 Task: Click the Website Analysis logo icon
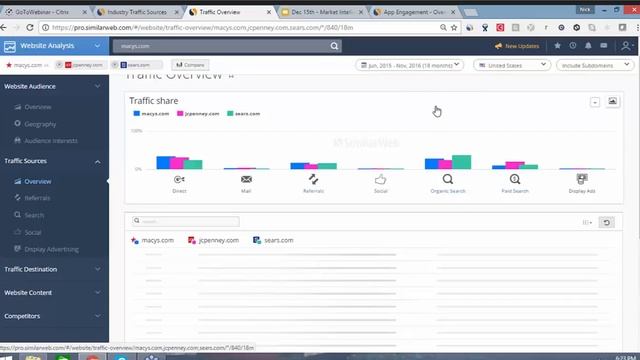tap(10, 46)
